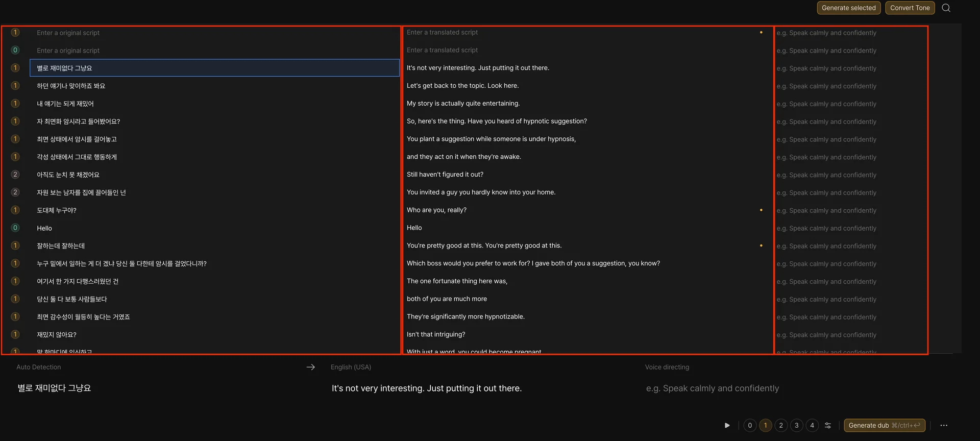Select speaker 2 in the bottom bar
The image size is (980, 441).
781,425
